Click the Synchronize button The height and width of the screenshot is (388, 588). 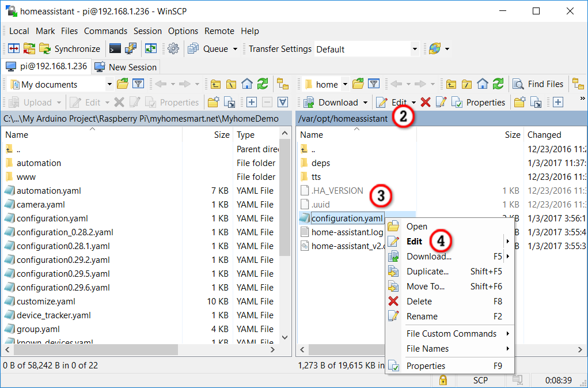pos(70,49)
